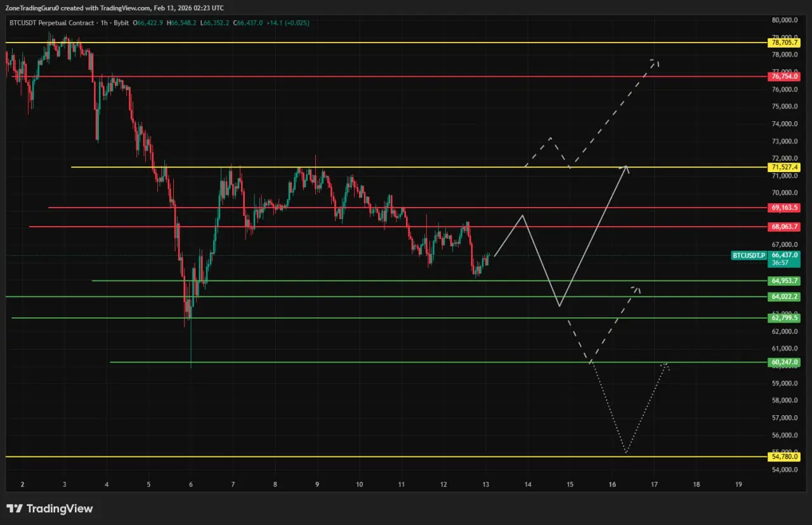Screen dimensions: 812x525
Task: Click date 5 on the time axis
Action: 148,484
